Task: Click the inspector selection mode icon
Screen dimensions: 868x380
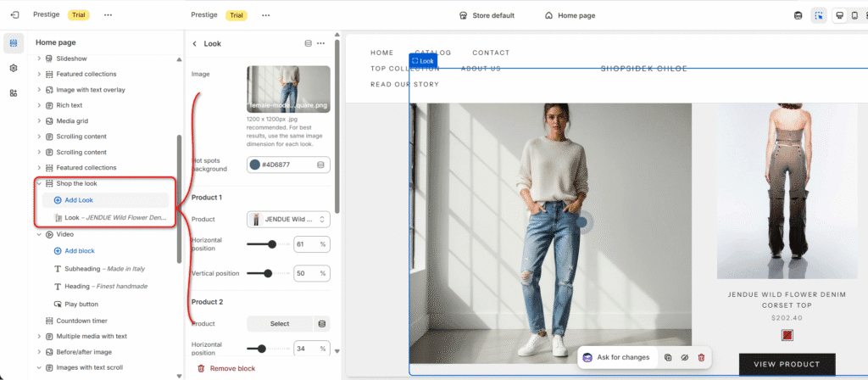Action: [x=819, y=15]
